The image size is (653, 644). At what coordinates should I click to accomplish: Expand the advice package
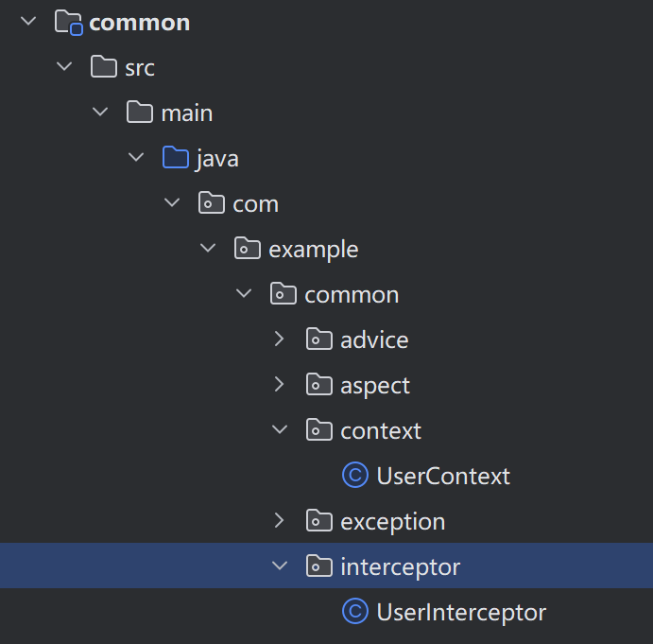tap(279, 339)
